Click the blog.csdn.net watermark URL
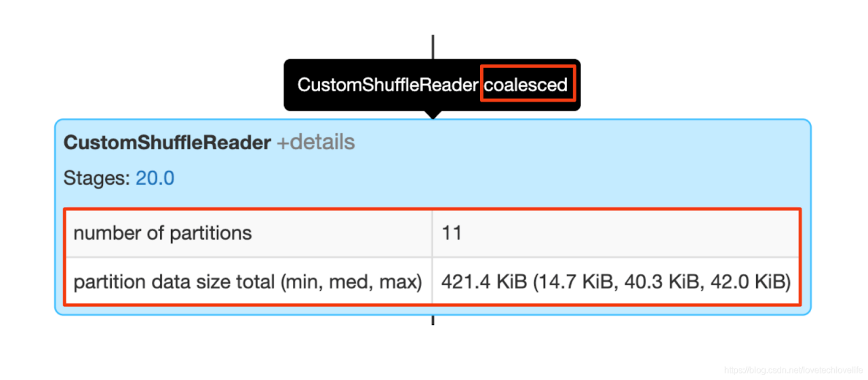 [x=793, y=370]
